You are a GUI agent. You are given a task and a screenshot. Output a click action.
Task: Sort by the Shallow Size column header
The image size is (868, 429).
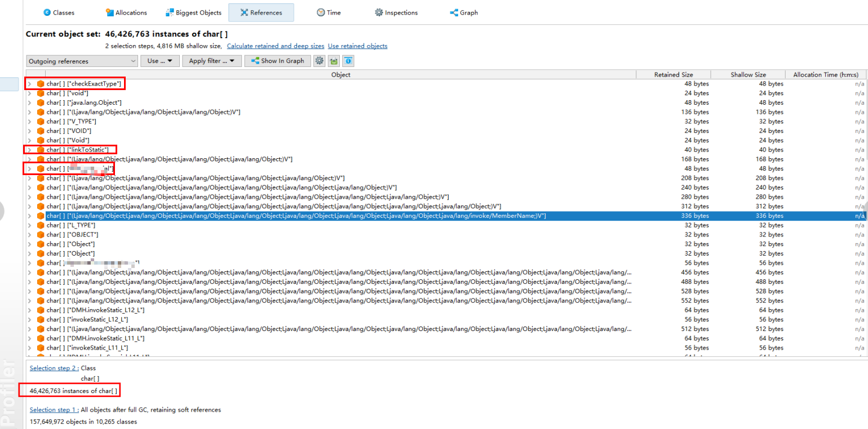(x=748, y=74)
